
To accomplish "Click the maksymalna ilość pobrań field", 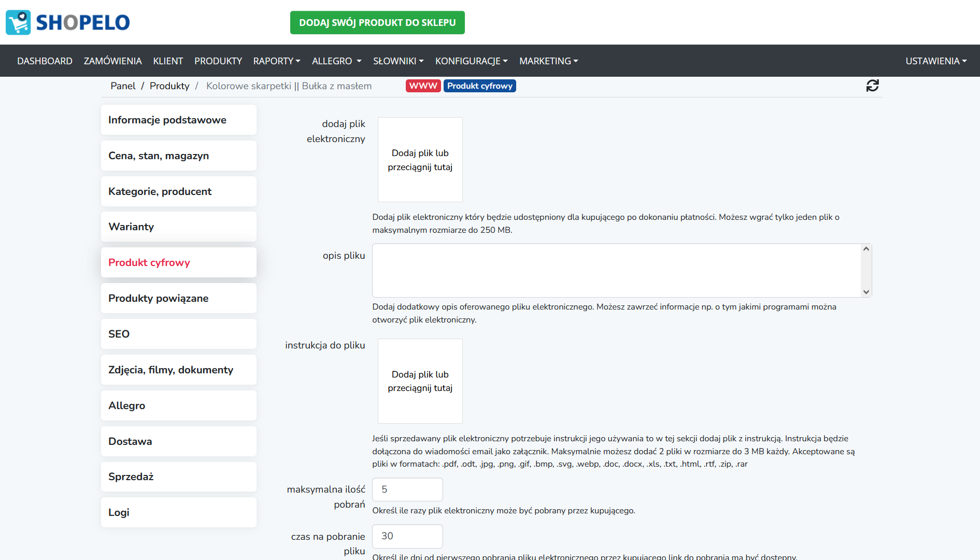I will point(407,489).
